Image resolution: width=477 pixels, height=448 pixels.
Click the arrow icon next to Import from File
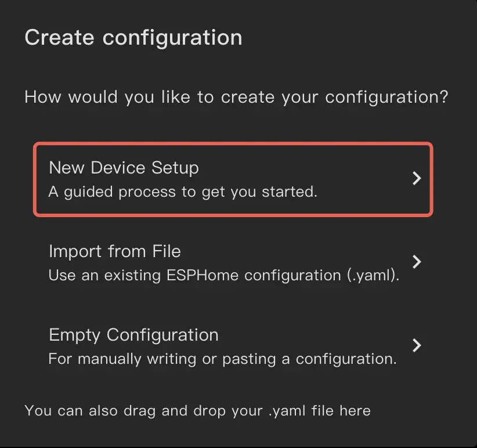point(416,262)
